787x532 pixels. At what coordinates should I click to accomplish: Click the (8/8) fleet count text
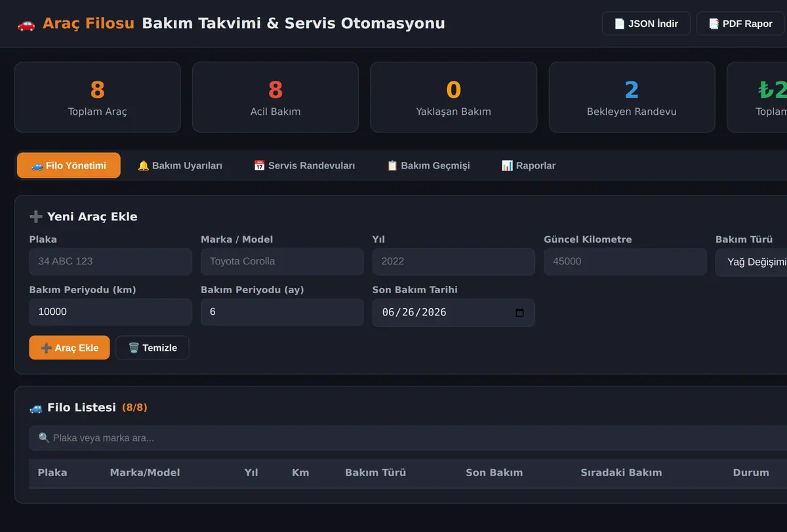pyautogui.click(x=134, y=408)
